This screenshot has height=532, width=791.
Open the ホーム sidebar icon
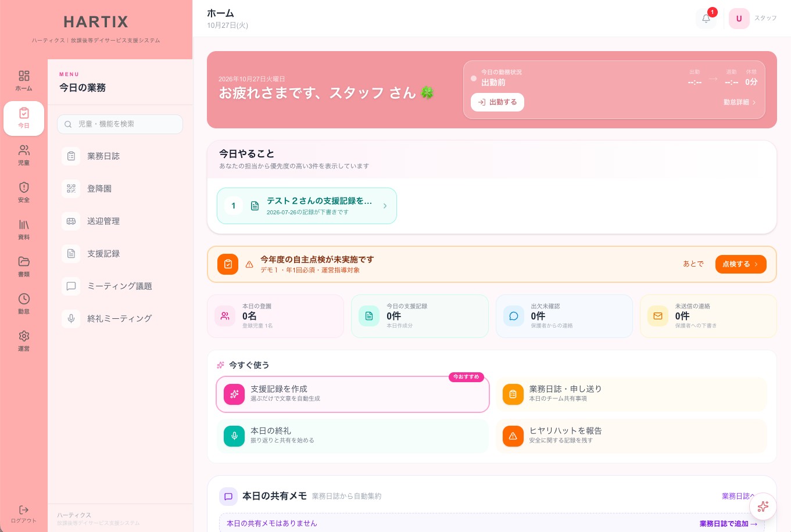(x=24, y=81)
